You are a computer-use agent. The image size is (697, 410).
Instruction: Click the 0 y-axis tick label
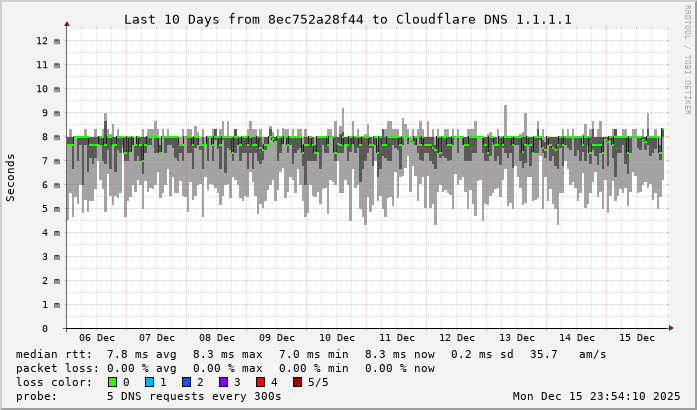point(56,328)
